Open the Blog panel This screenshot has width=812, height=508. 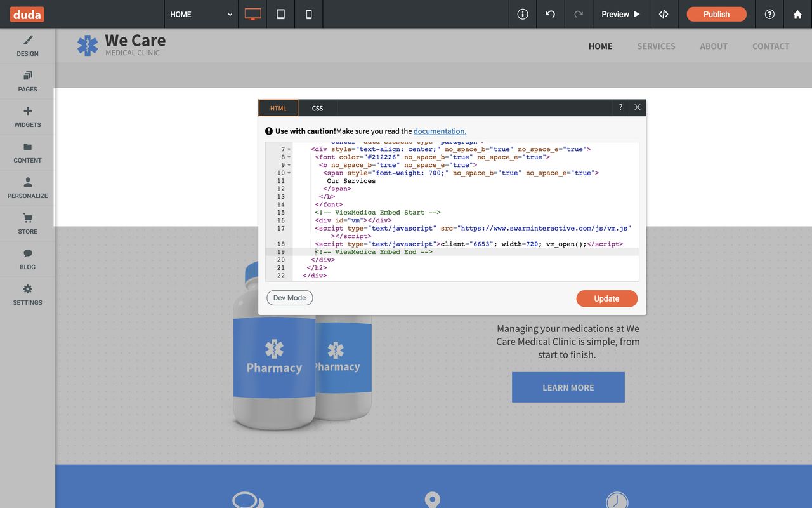27,258
